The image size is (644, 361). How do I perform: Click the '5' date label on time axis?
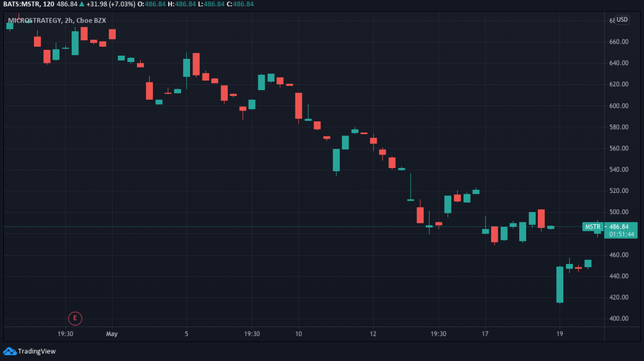click(186, 334)
